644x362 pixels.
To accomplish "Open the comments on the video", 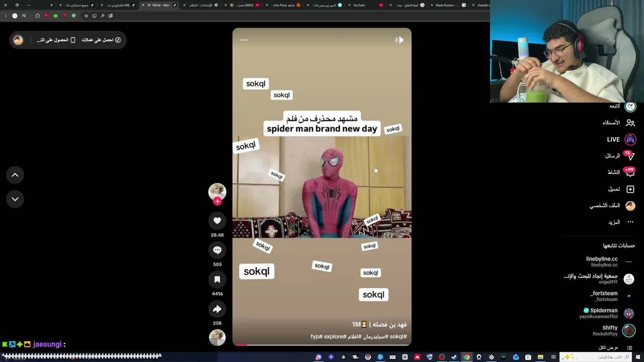I will 217,250.
